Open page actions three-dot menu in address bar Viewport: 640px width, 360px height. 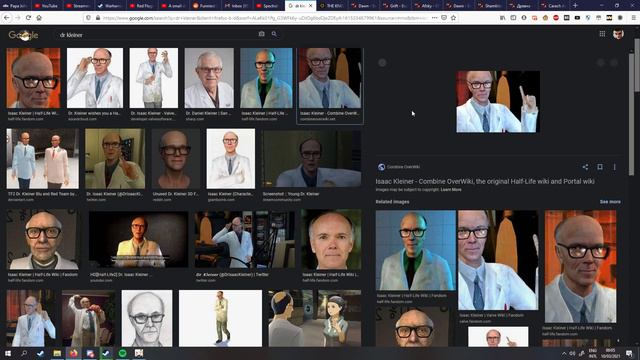coord(434,18)
